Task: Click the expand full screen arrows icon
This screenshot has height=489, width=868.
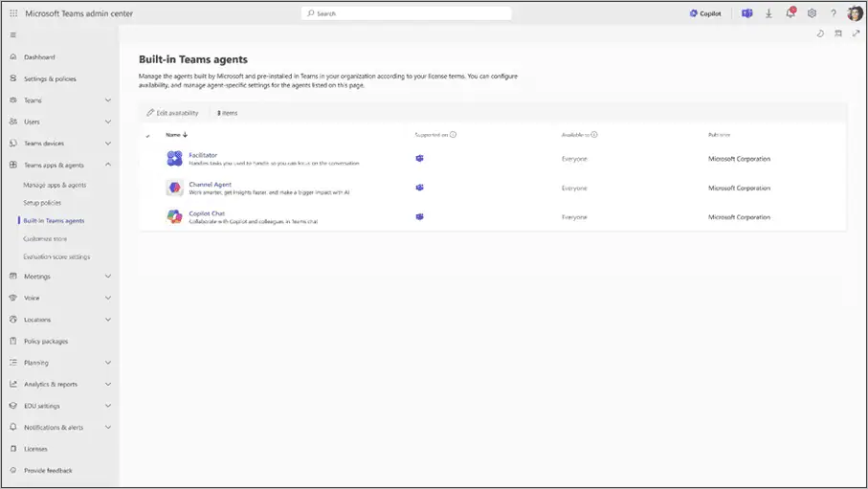Action: [x=856, y=33]
